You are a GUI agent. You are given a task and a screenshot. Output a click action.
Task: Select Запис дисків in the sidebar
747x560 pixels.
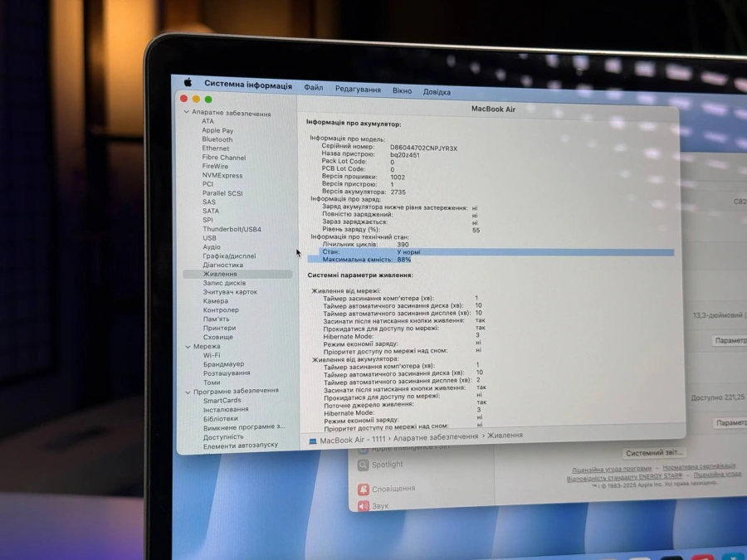[224, 283]
